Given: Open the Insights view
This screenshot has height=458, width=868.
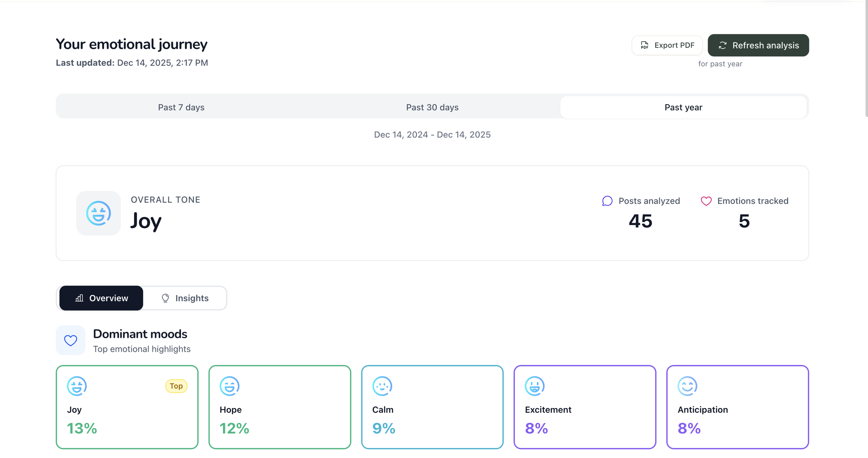Looking at the screenshot, I should pyautogui.click(x=185, y=298).
